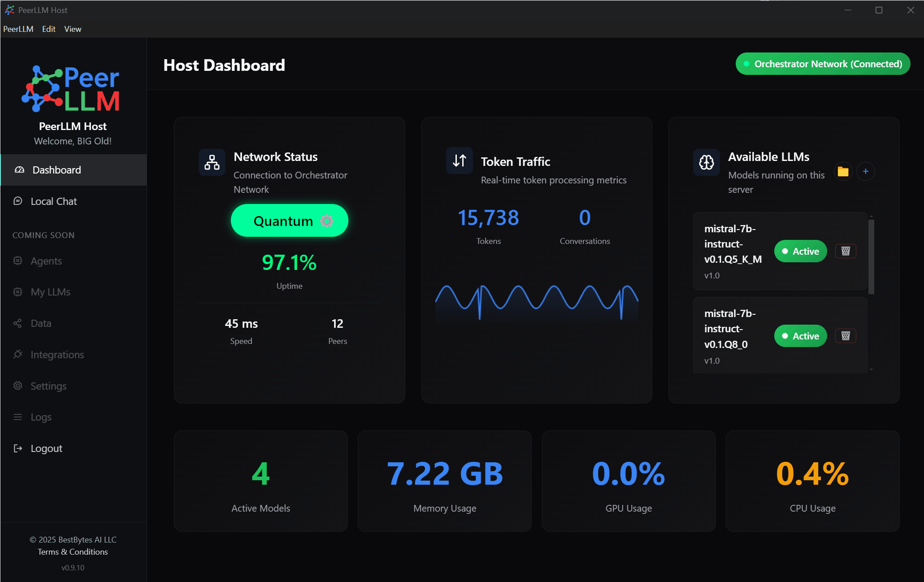
Task: Click the plus icon to add LLM
Action: 865,171
